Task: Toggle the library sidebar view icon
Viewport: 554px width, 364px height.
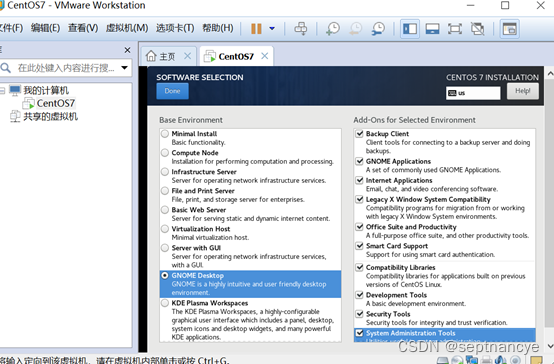Action: (410, 29)
